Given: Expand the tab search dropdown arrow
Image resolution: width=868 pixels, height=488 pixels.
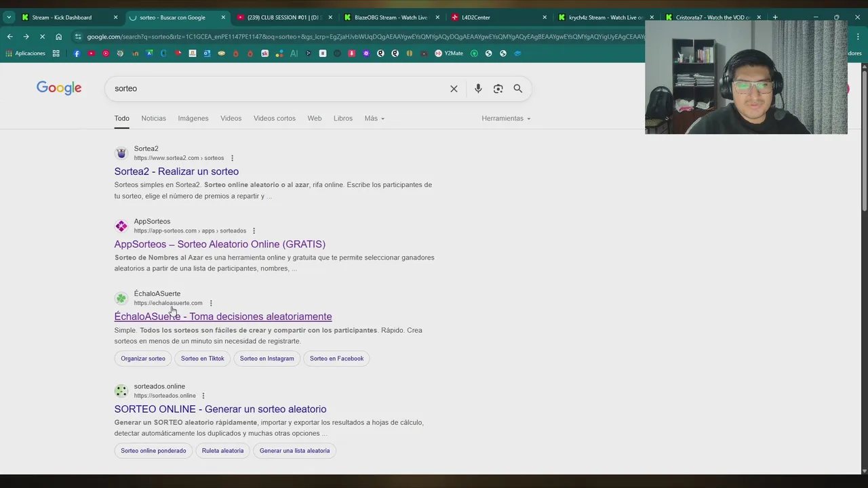Looking at the screenshot, I should pyautogui.click(x=9, y=17).
